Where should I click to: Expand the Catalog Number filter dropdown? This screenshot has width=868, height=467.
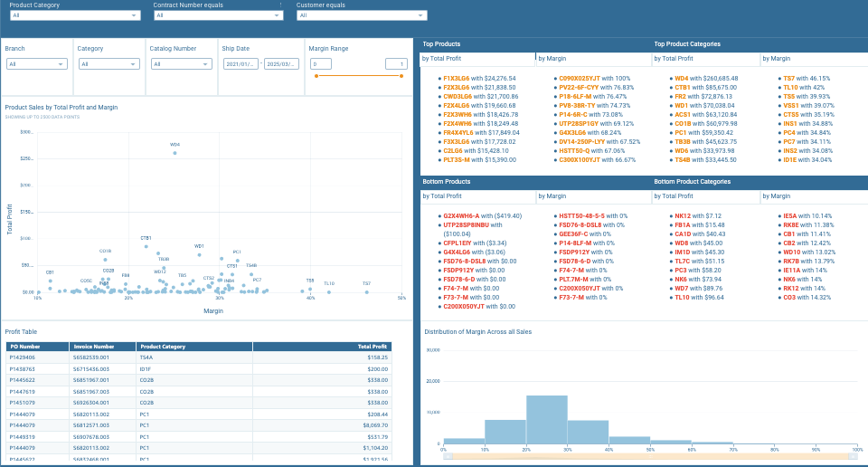182,64
